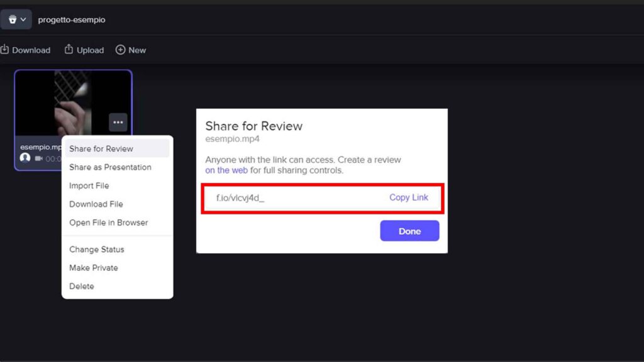The height and width of the screenshot is (362, 644).
Task: Click the Upload icon in the toolbar
Action: coord(69,50)
